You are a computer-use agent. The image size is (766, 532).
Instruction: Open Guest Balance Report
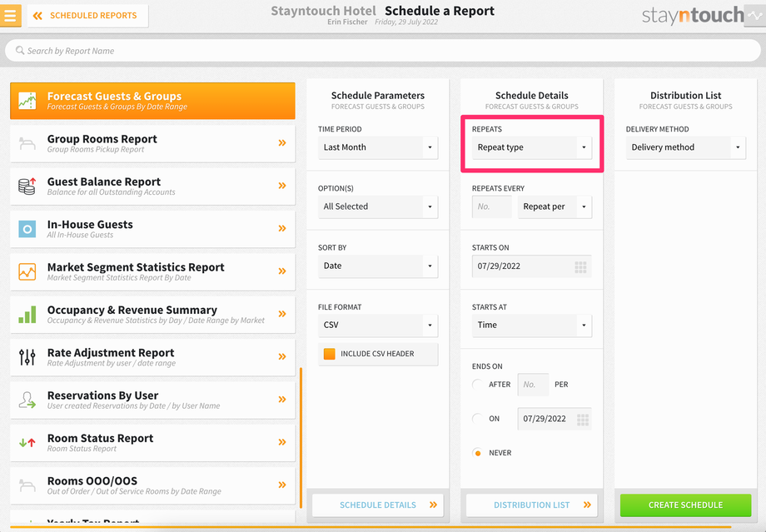pyautogui.click(x=152, y=186)
